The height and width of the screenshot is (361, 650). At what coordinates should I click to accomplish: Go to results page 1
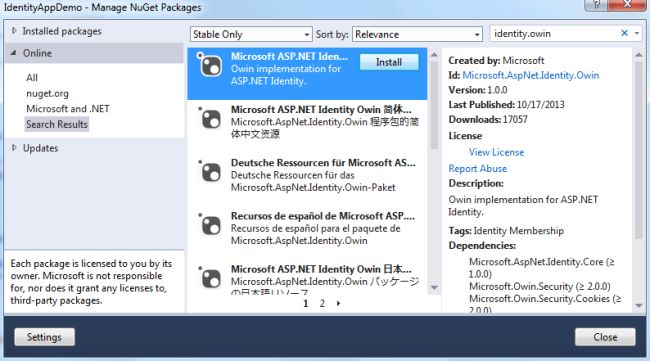[306, 303]
